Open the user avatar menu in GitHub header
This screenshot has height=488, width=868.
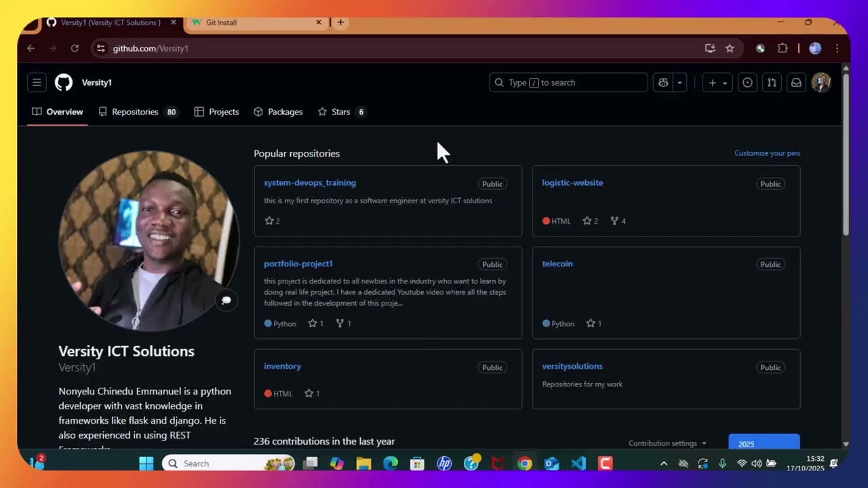821,83
